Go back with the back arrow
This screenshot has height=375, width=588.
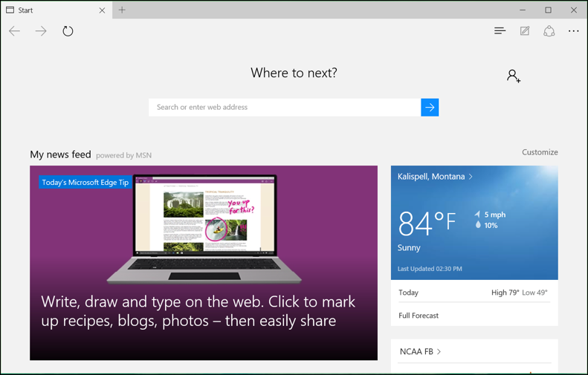[15, 31]
